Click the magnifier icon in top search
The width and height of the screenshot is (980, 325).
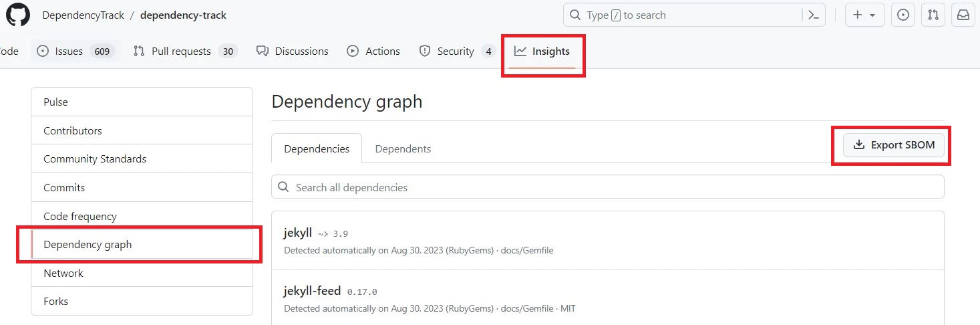(x=575, y=15)
